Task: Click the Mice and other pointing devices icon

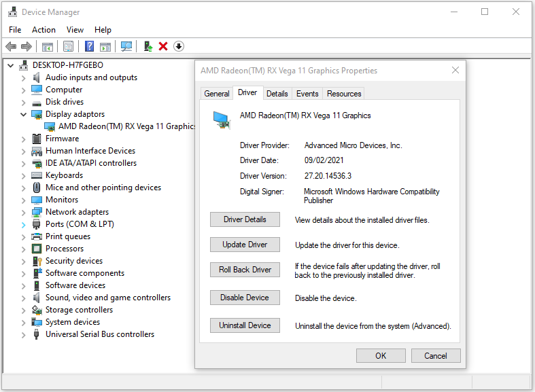Action: point(37,188)
